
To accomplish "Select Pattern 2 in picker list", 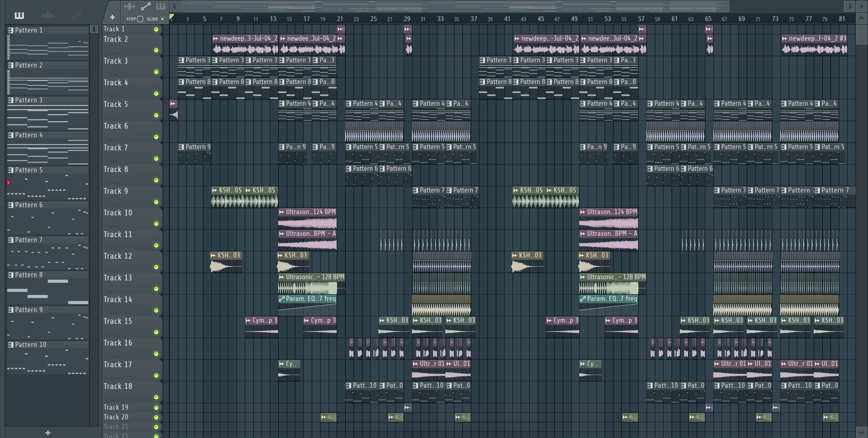I will [48, 65].
